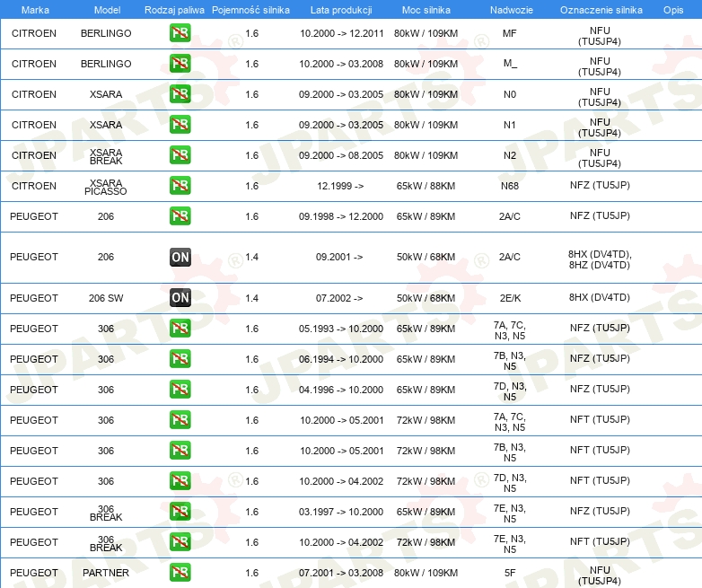Select the PARTNER model cell
Image resolution: width=702 pixels, height=588 pixels.
pos(106,573)
